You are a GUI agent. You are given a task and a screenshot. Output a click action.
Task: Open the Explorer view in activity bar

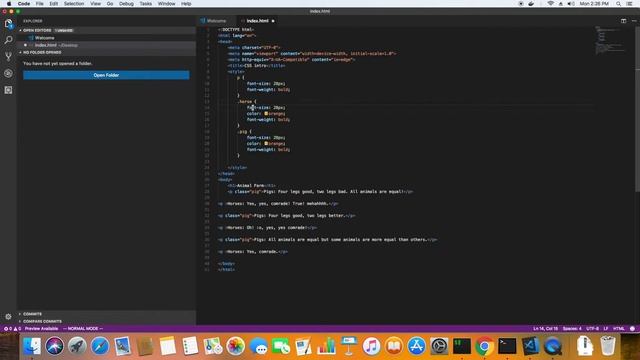click(x=8, y=24)
